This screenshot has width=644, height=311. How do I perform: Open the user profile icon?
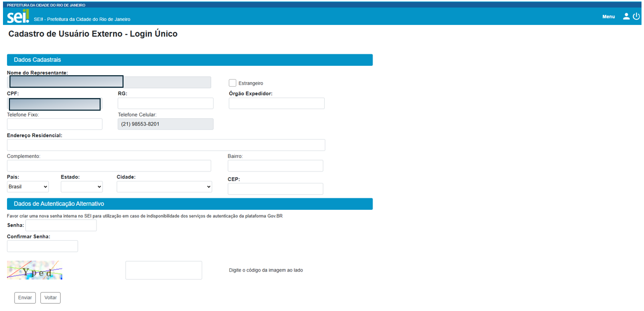pos(626,16)
